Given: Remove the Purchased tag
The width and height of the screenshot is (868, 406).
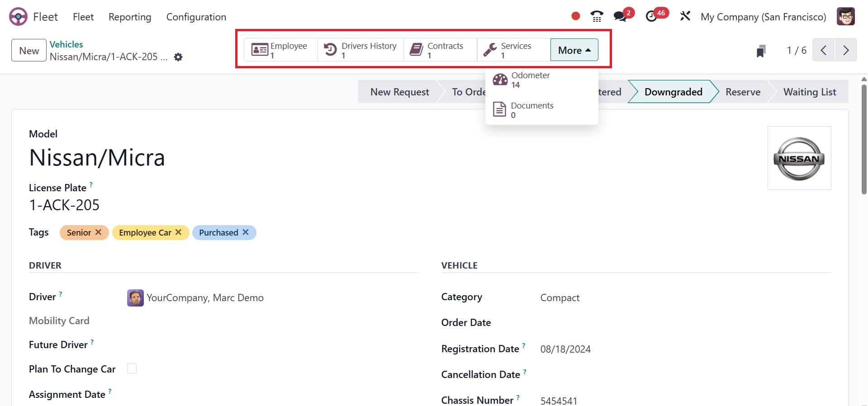Looking at the screenshot, I should 245,232.
